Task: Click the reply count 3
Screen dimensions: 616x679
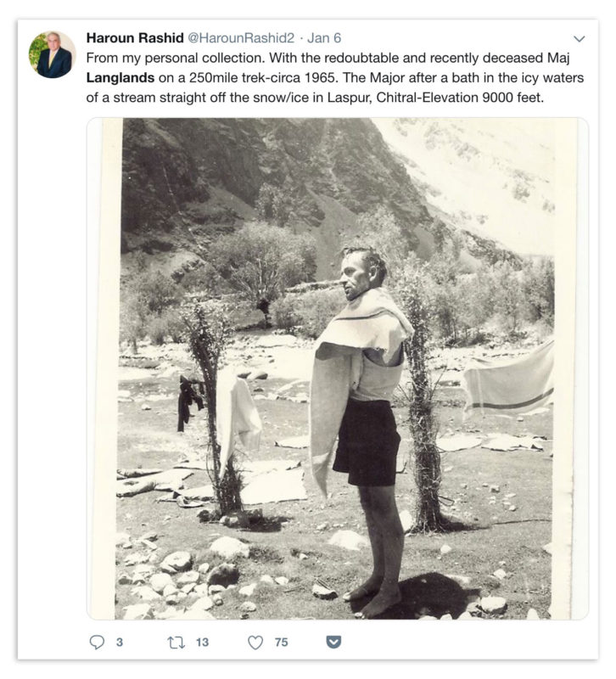Action: point(120,643)
